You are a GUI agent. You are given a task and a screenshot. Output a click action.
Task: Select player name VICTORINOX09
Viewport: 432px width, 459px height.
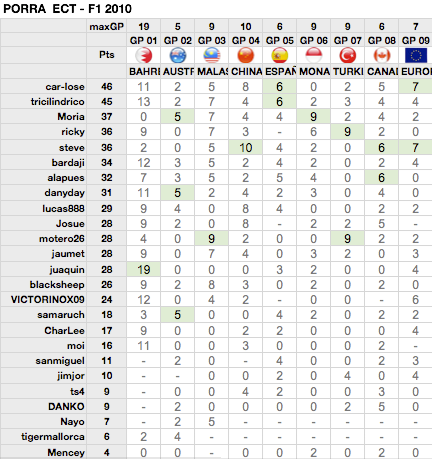(48, 299)
